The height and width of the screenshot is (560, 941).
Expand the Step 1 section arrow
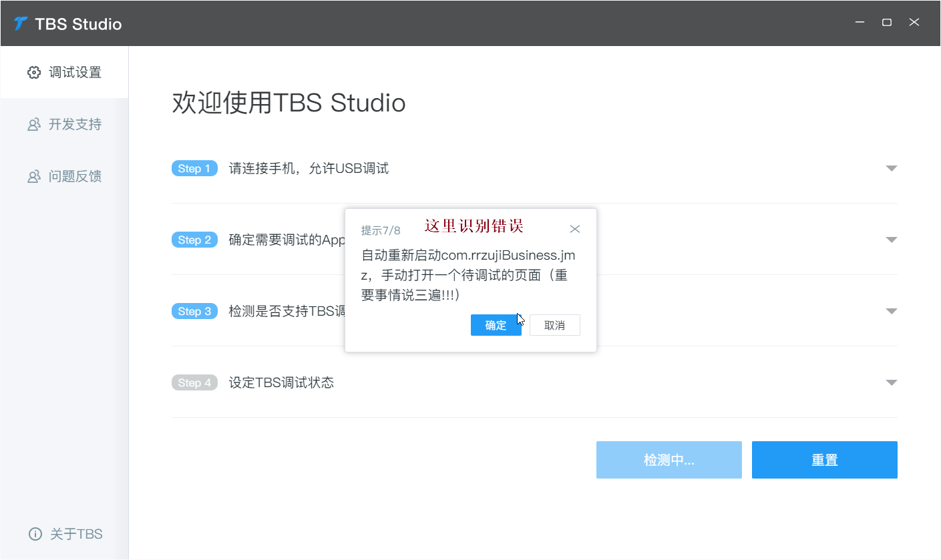click(891, 168)
